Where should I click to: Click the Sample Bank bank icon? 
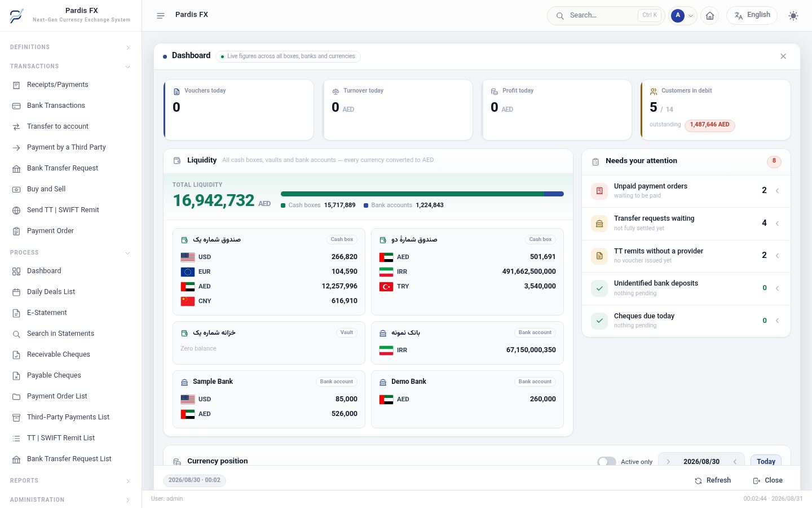[184, 383]
